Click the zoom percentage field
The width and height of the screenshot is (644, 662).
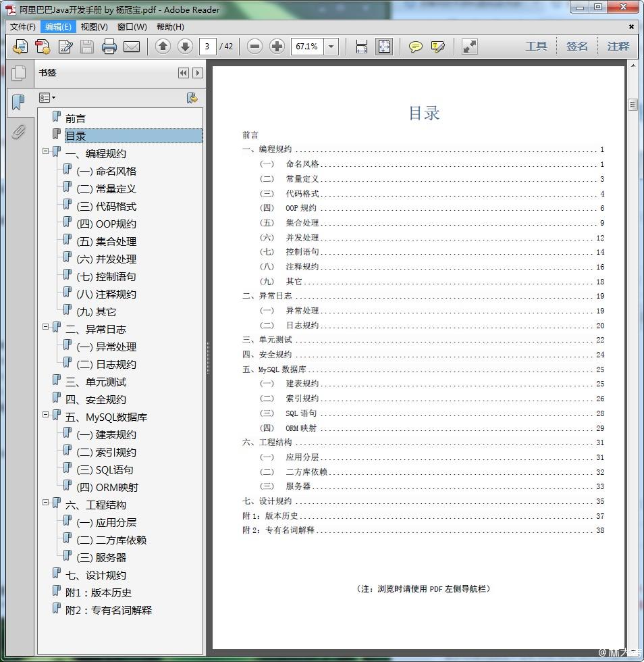(307, 47)
